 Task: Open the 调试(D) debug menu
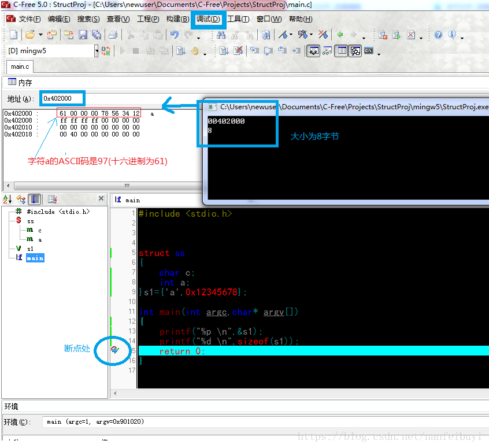[208, 19]
